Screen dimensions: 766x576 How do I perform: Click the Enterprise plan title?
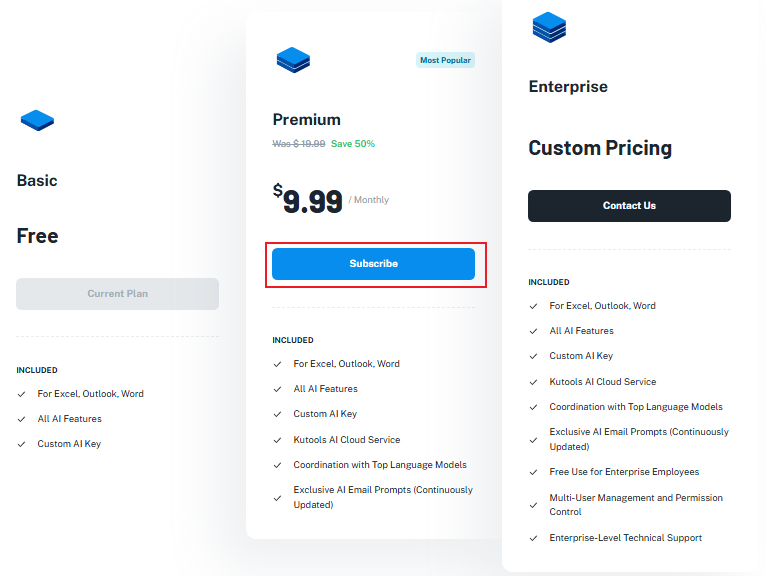568,87
